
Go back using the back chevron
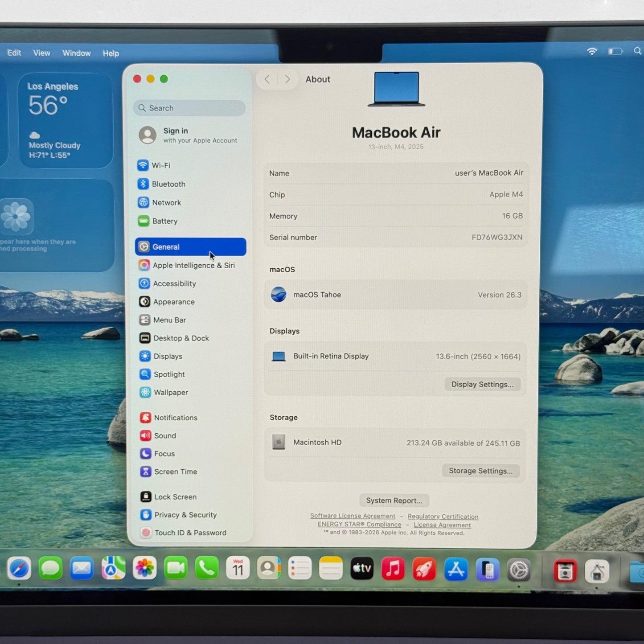267,79
